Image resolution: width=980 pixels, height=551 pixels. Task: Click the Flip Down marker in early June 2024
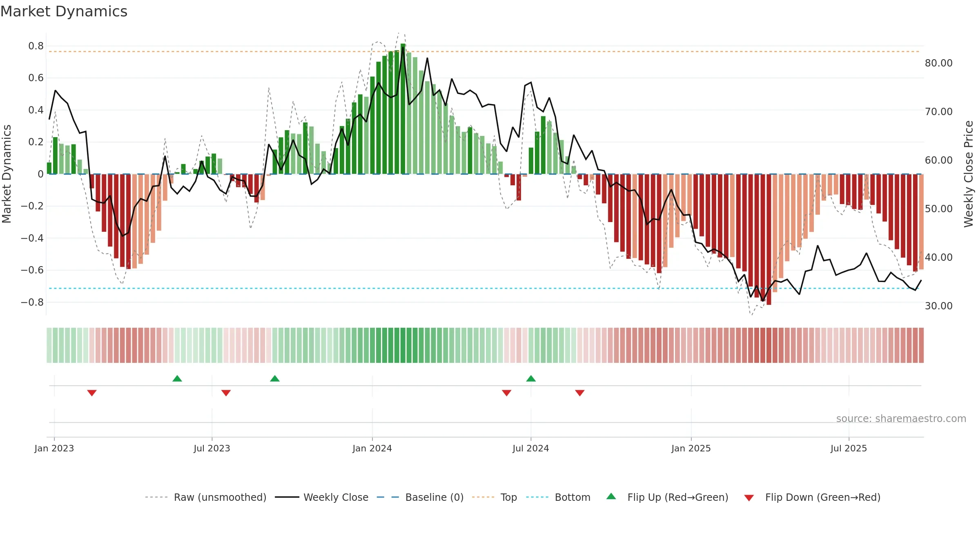pyautogui.click(x=507, y=393)
